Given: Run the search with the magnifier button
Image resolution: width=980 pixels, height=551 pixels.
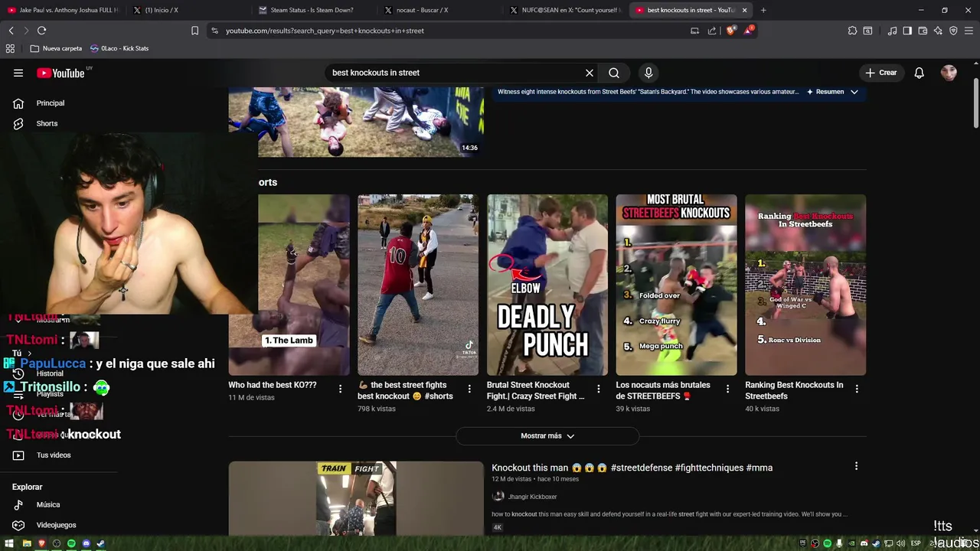Looking at the screenshot, I should coord(614,73).
